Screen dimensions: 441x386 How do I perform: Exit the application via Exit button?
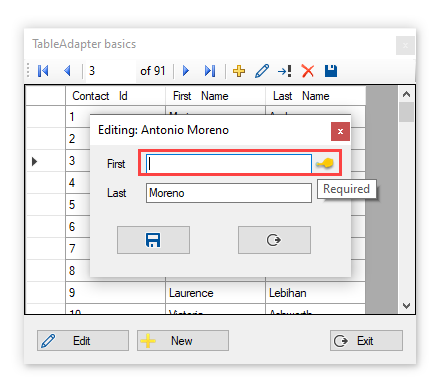coord(366,341)
